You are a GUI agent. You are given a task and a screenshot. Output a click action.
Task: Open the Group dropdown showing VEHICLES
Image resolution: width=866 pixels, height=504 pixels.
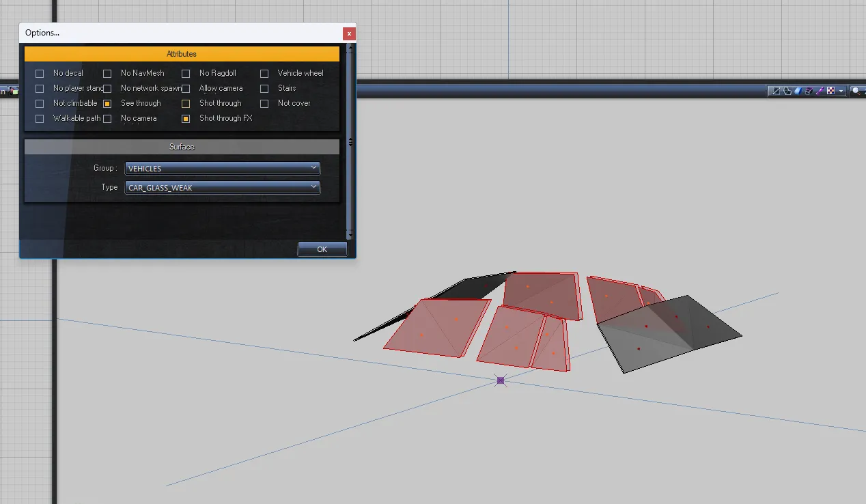222,168
